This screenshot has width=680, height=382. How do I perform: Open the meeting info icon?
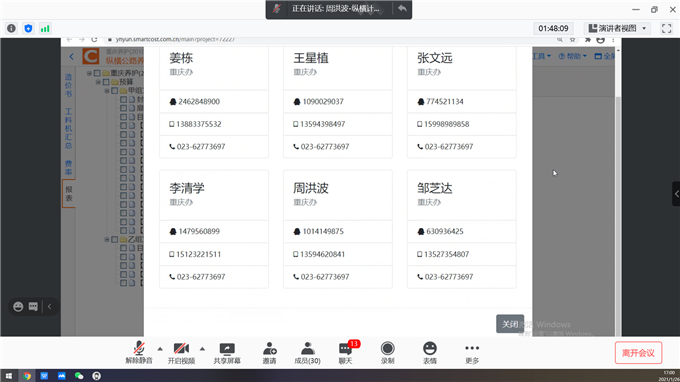(x=11, y=29)
